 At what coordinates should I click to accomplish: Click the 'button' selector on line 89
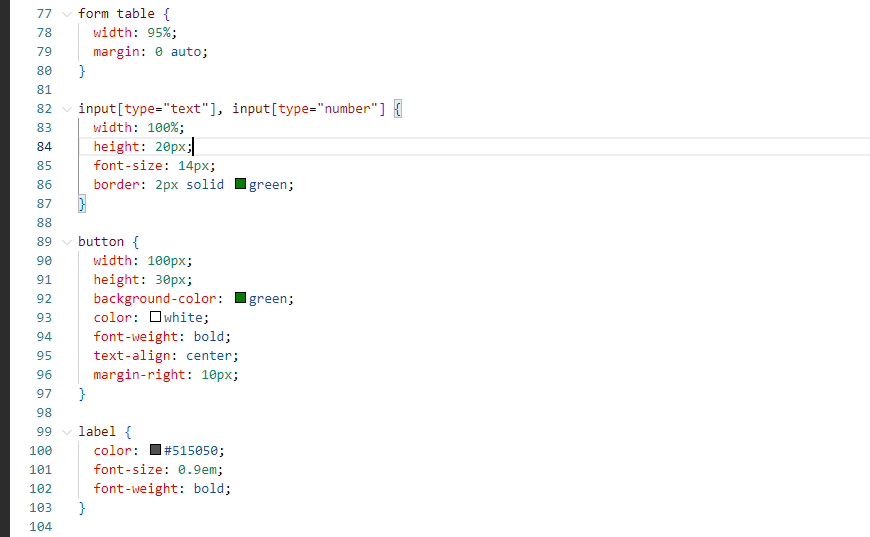coord(101,242)
